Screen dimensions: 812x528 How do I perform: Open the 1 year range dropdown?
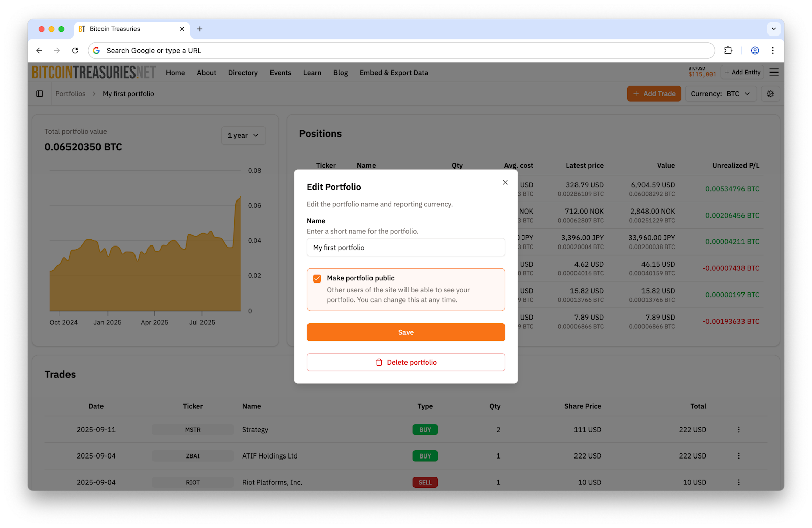tap(243, 135)
